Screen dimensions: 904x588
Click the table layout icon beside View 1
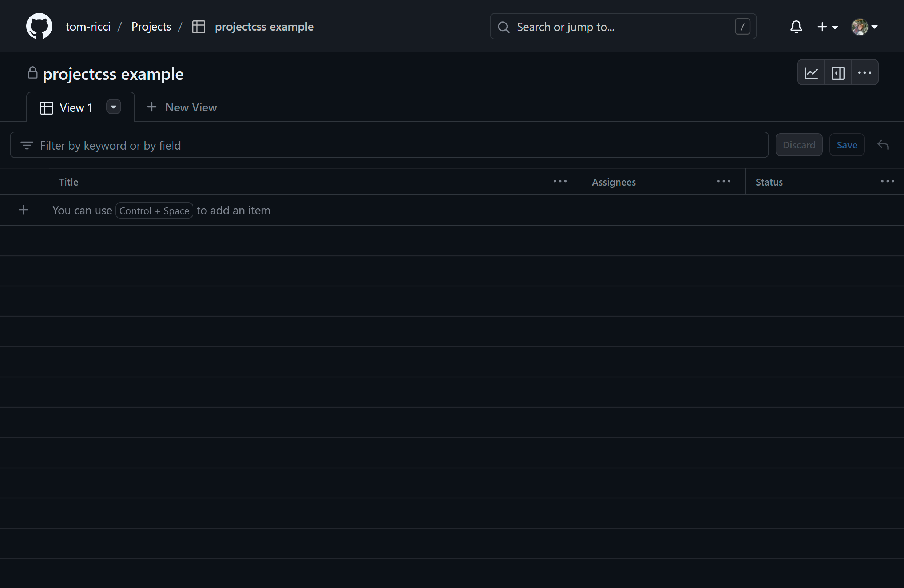(46, 107)
